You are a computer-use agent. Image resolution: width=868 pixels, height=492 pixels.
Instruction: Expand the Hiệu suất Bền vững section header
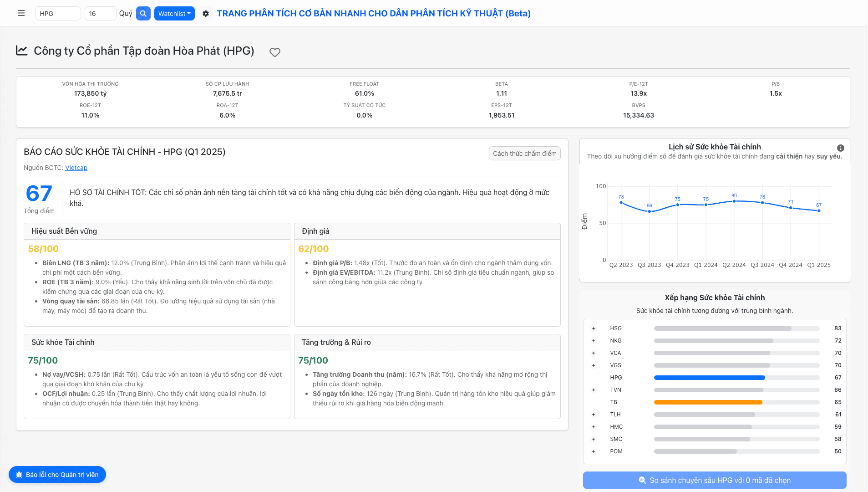(x=157, y=231)
